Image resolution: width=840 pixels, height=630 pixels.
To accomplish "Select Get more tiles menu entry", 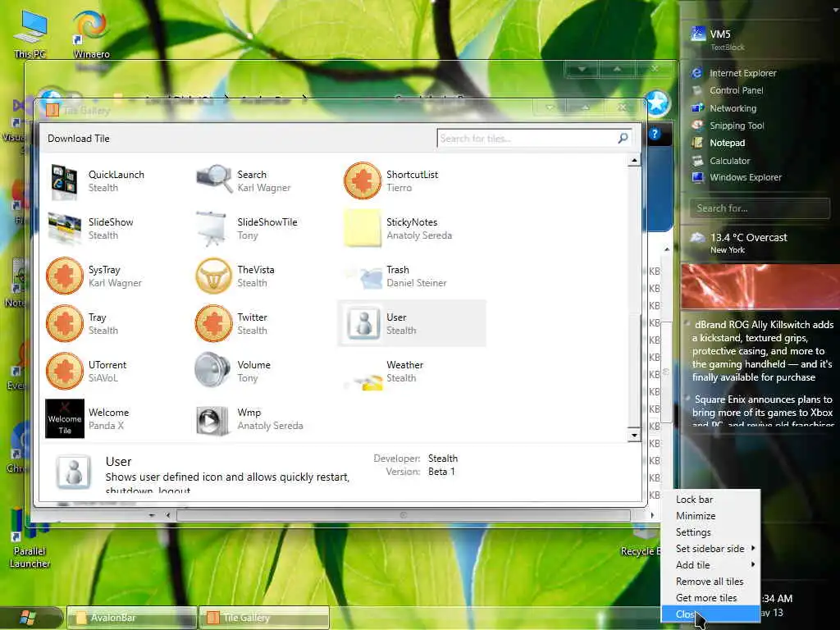I will [x=710, y=598].
